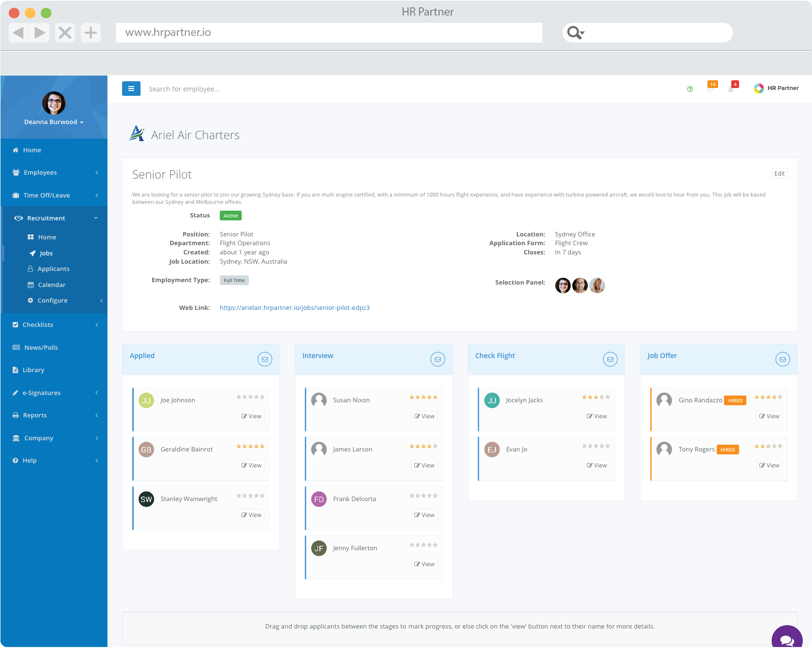Click the Ariel Air Charters logo
The width and height of the screenshot is (812, 648).
point(137,134)
